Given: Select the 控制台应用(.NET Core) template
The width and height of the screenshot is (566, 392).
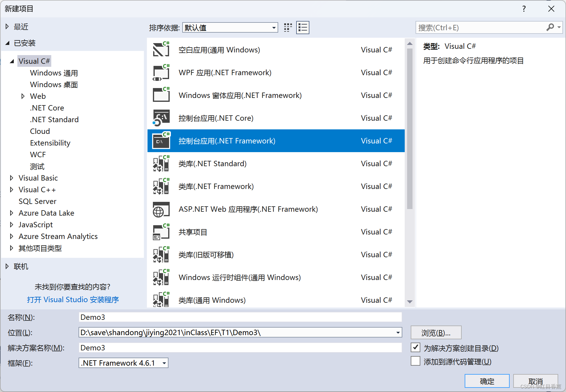Looking at the screenshot, I should pyautogui.click(x=216, y=118).
